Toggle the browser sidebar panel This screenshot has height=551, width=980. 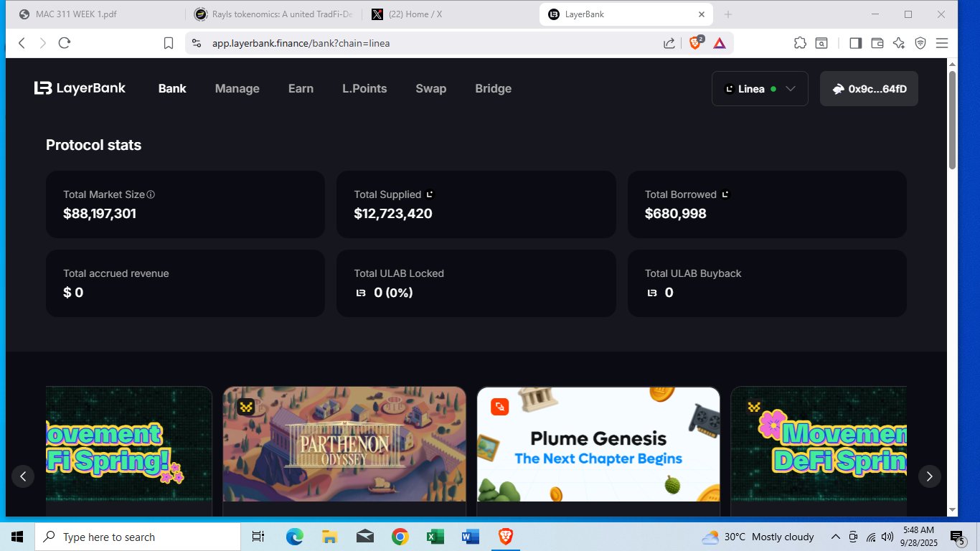[855, 43]
